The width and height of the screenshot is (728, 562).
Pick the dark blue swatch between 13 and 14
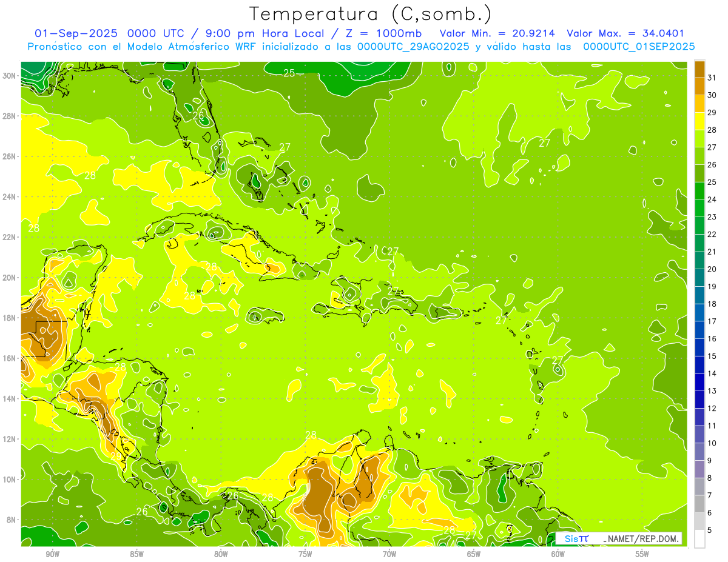pyautogui.click(x=699, y=382)
